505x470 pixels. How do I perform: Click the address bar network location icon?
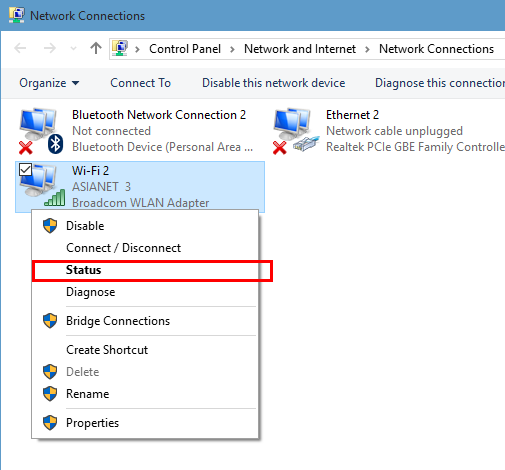tap(120, 48)
